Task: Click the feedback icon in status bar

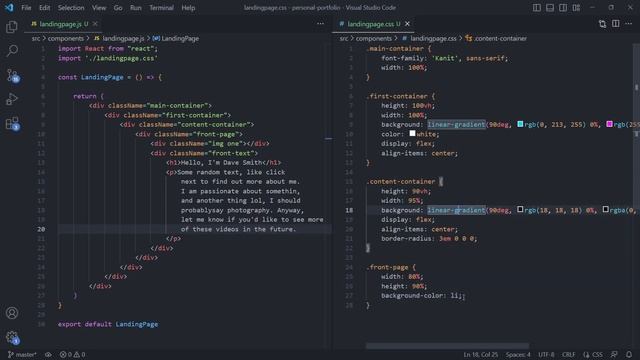Action: [614, 354]
